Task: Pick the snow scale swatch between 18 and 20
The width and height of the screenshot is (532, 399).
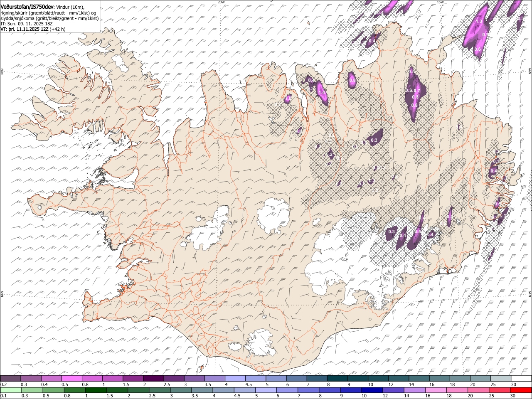Action: coord(459,378)
